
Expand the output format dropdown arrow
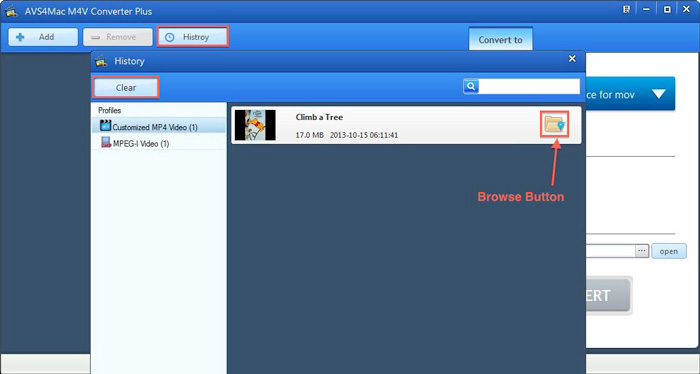tap(658, 94)
